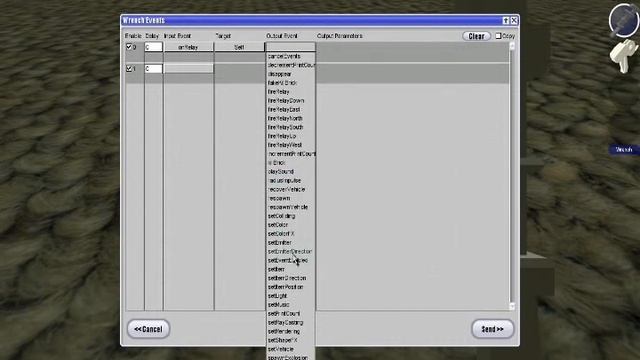Open the Self target dropdown

(x=239, y=47)
